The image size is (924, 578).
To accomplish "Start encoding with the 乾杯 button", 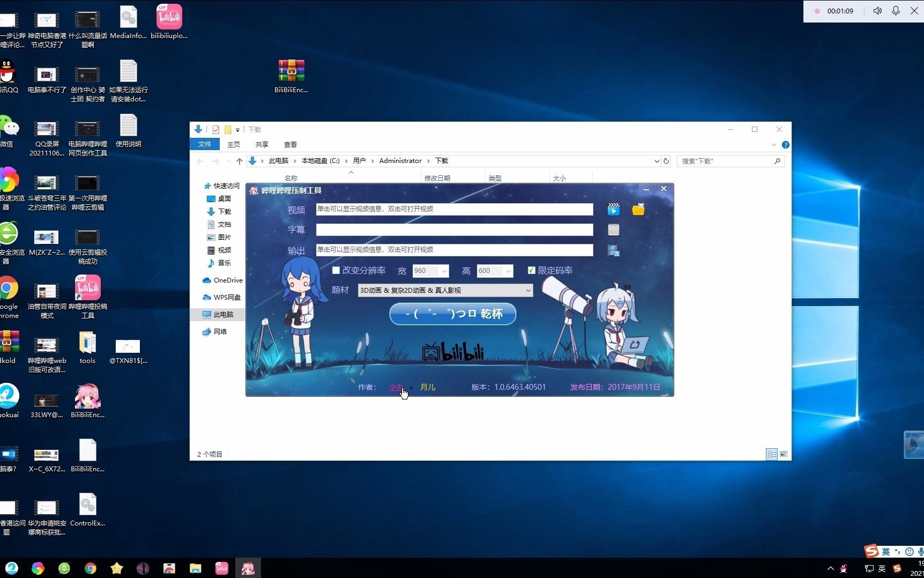I will click(453, 314).
